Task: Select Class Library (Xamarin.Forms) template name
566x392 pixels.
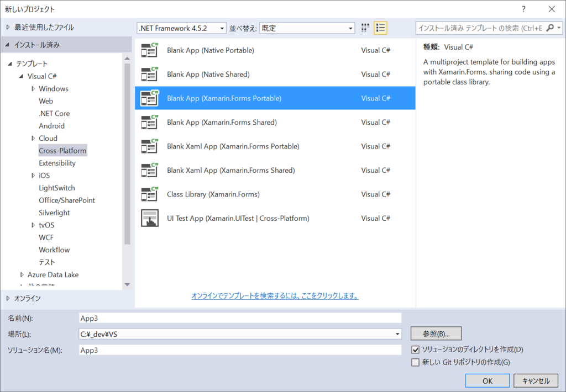Action: point(213,194)
